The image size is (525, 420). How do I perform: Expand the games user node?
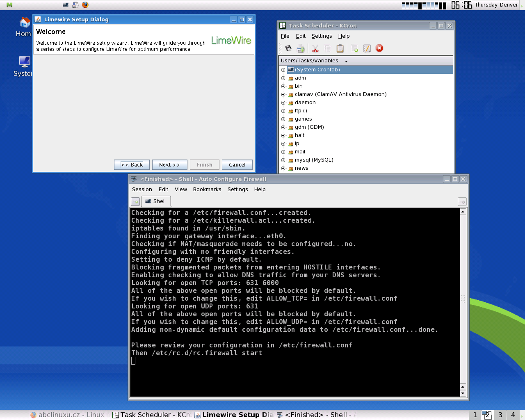[x=283, y=119]
